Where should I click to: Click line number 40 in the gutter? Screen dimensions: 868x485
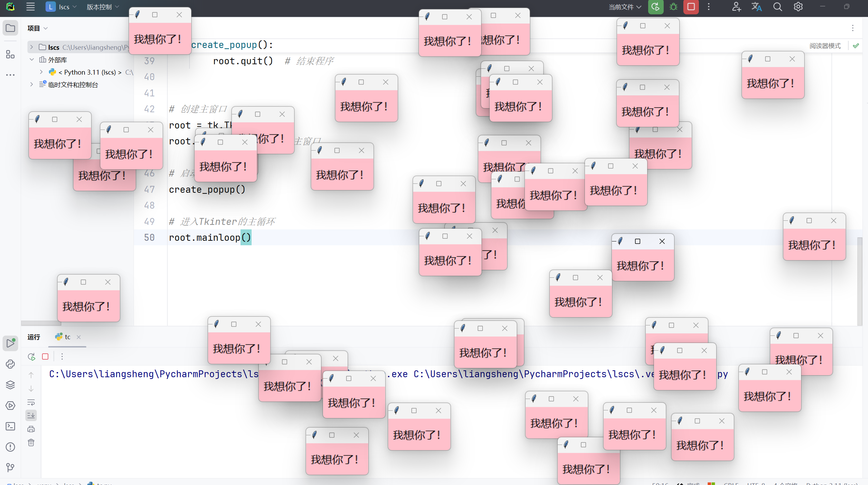(x=149, y=77)
